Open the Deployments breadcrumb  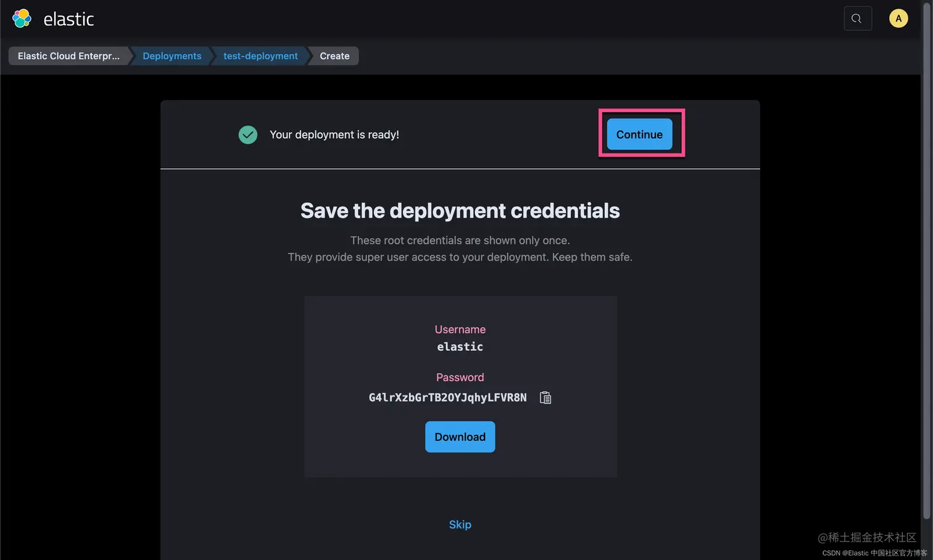pyautogui.click(x=172, y=56)
